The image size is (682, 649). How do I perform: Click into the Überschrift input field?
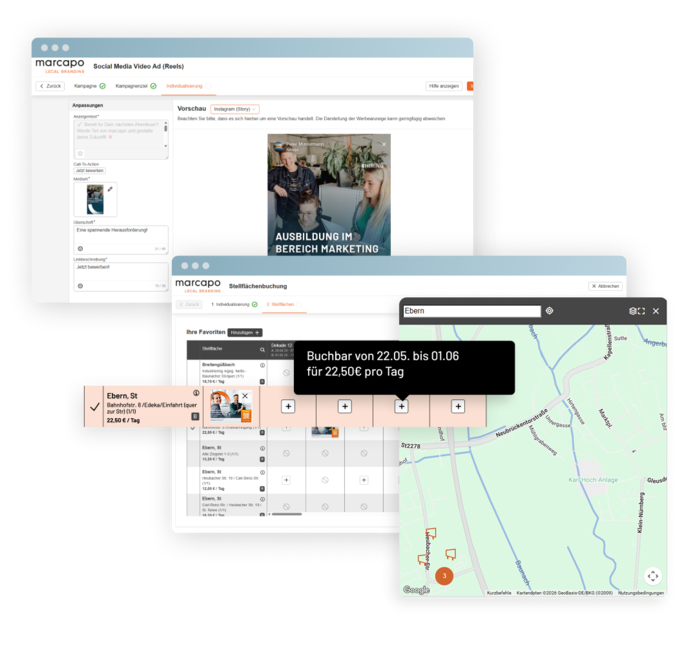(120, 240)
